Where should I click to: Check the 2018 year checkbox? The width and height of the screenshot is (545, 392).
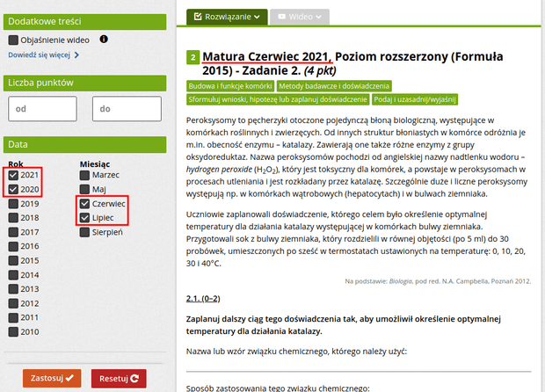click(x=13, y=218)
